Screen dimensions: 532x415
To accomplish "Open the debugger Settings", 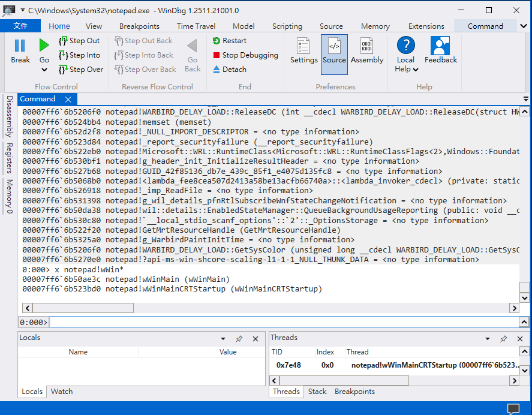I will (x=303, y=51).
